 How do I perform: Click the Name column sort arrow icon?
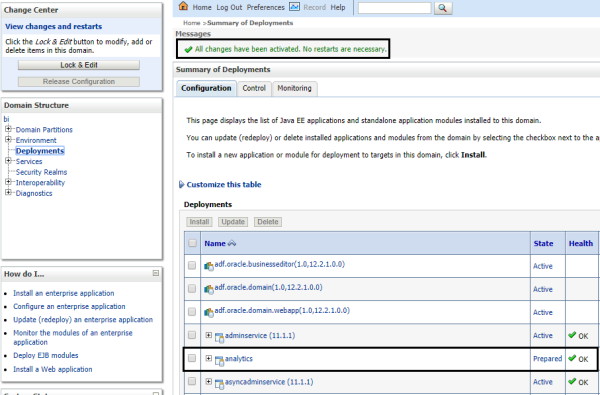(x=232, y=243)
